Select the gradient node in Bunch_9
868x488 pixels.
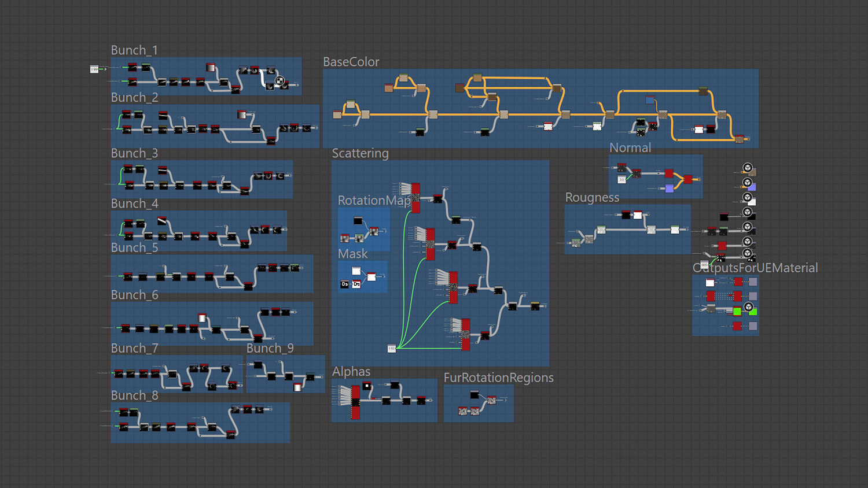[x=297, y=387]
